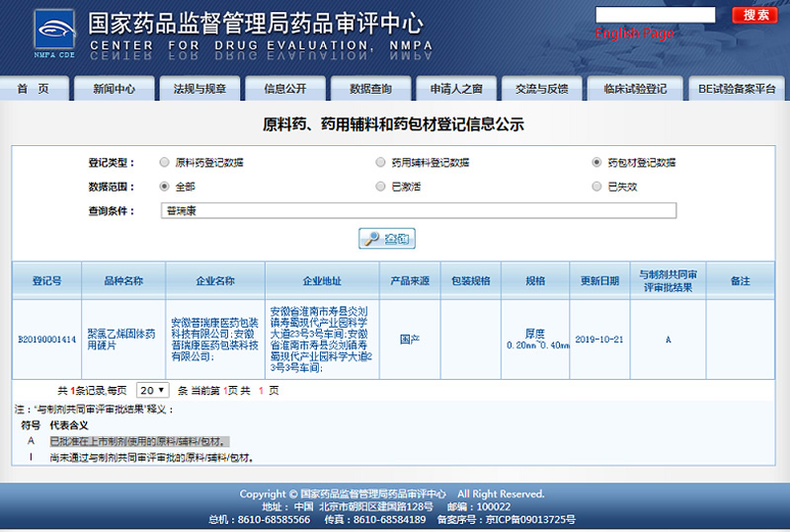Click the 企业地址 column header
Image resolution: width=790 pixels, height=532 pixels.
pos(322,280)
